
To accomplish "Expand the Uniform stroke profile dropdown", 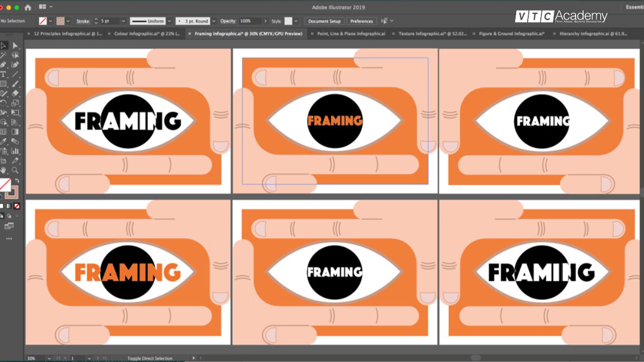I will (169, 21).
